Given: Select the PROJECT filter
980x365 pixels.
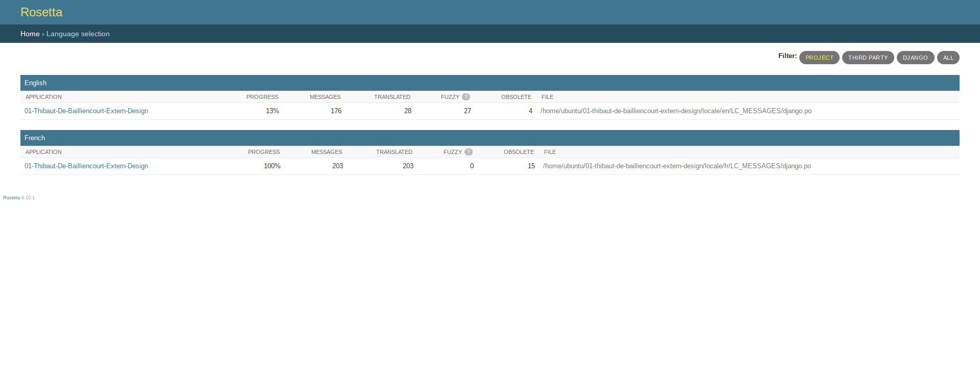Looking at the screenshot, I should point(819,58).
